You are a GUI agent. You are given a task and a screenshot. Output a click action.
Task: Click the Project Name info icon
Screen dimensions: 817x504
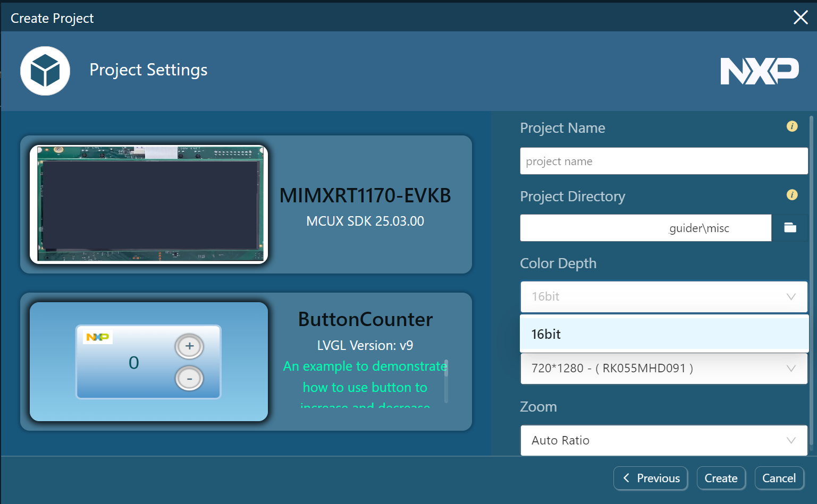click(792, 126)
